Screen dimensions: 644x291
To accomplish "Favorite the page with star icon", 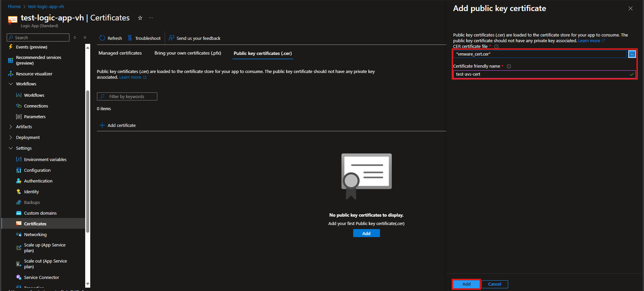I will [x=140, y=18].
